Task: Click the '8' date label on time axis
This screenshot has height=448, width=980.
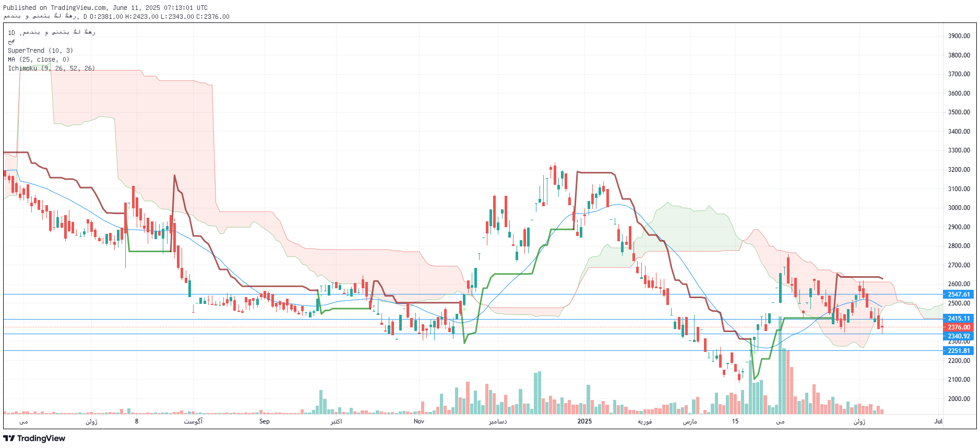Action: tap(137, 421)
